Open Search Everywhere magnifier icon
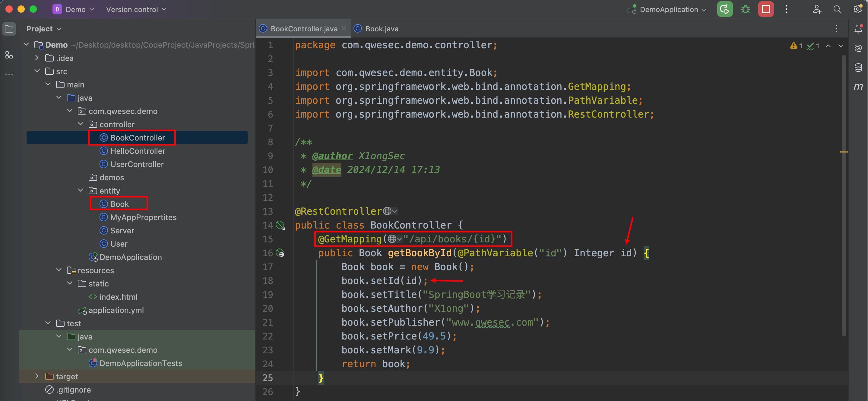Screen dimensions: 868x401 click(x=837, y=9)
